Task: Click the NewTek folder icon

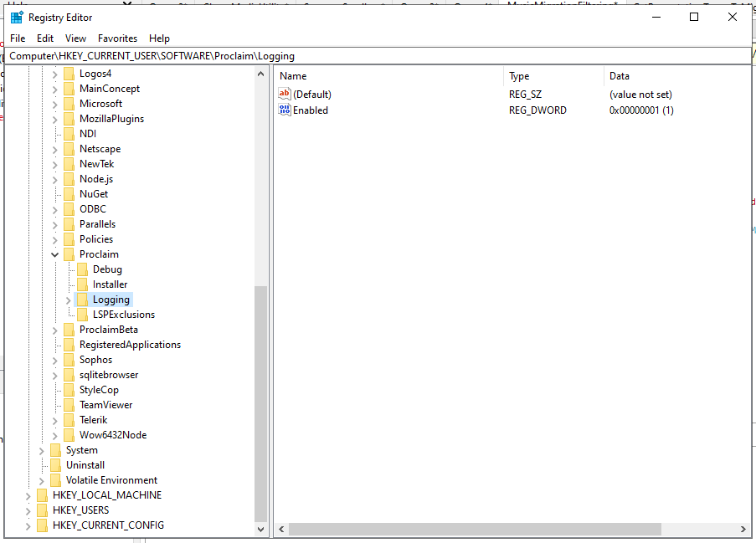Action: coord(69,164)
